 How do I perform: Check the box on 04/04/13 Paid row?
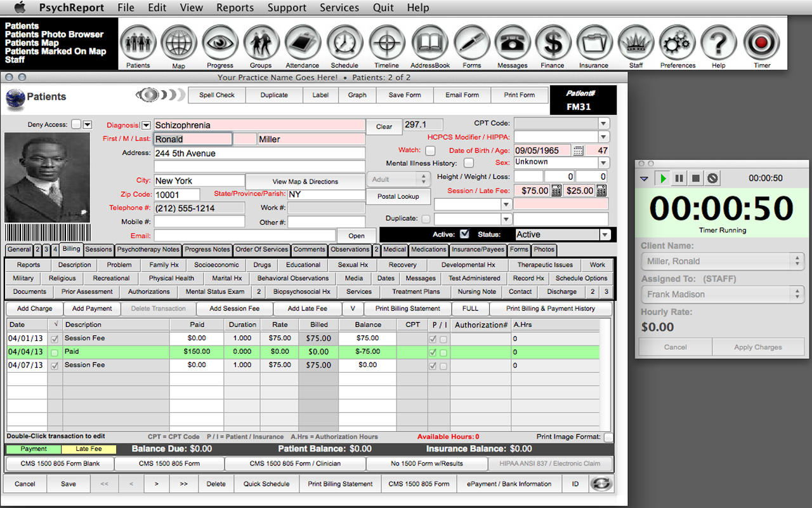pos(55,352)
